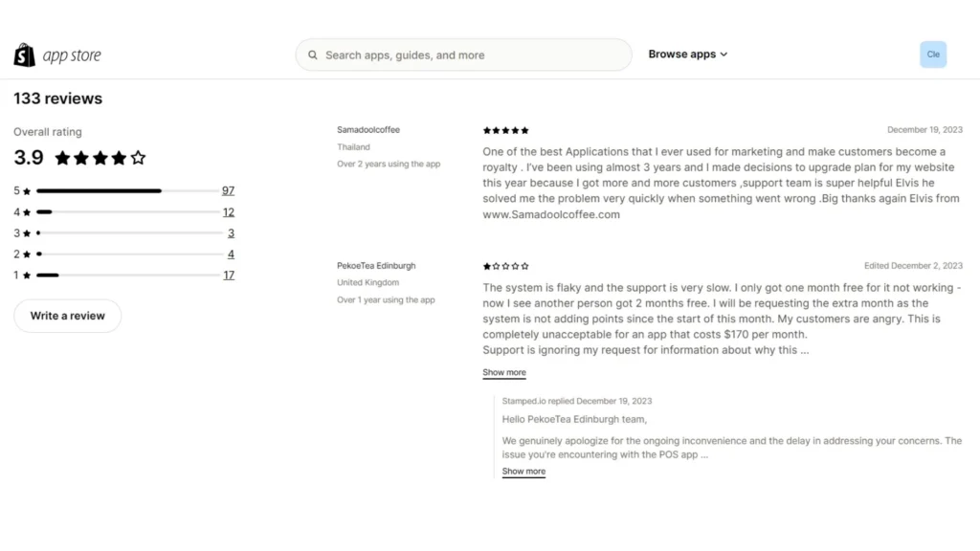Click the app store logo text
This screenshot has width=980, height=551.
pos(72,55)
